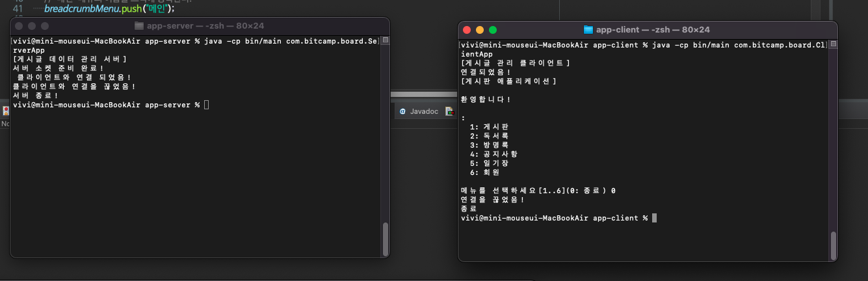The height and width of the screenshot is (281, 868).
Task: Click the '클라이언트와 연결을 끊었음!' server line
Action: point(74,87)
